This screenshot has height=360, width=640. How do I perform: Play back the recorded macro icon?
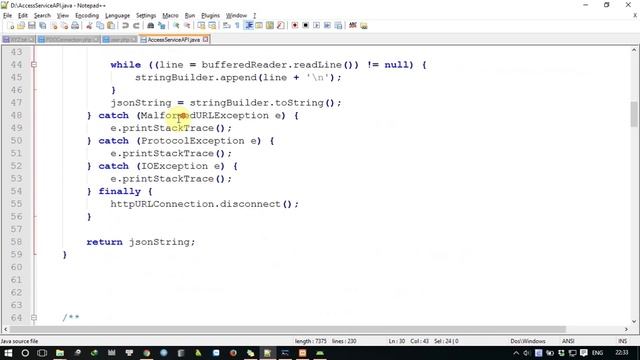pos(316,26)
